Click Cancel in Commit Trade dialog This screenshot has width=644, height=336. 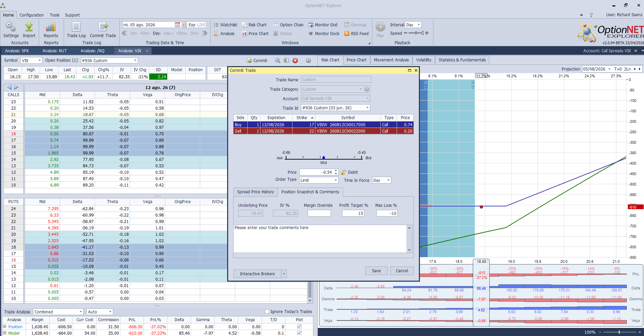pyautogui.click(x=402, y=271)
